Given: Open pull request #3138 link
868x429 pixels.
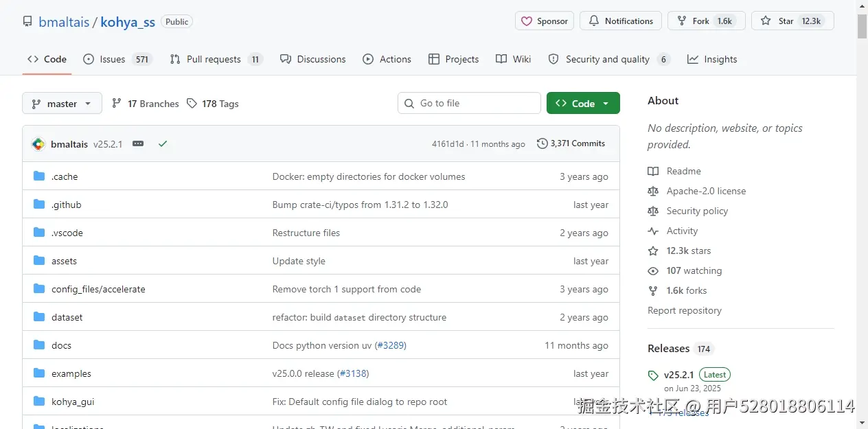Looking at the screenshot, I should (352, 373).
